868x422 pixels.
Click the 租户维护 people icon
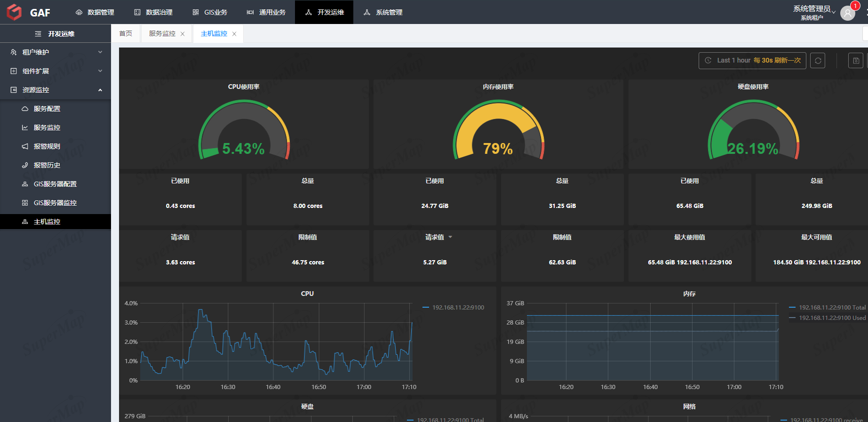pos(14,52)
